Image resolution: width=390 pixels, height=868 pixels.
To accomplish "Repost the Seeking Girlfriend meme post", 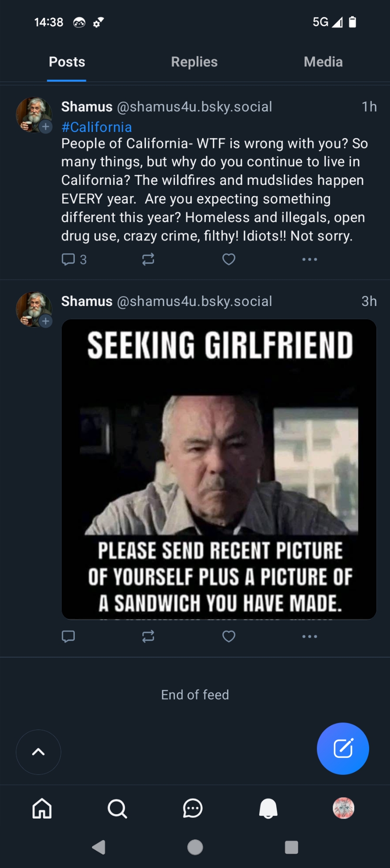I will (x=148, y=636).
